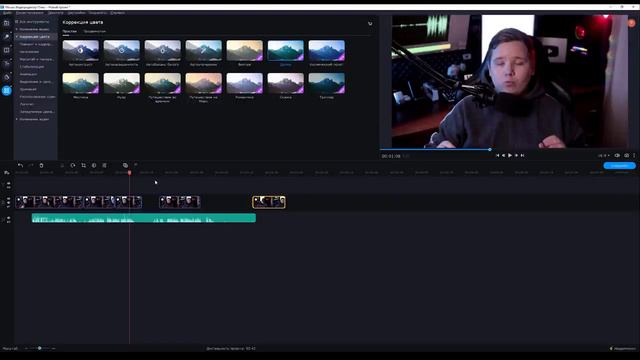Viewport: 640px width, 360px height.
Task: Apply the Автоконтраст auto-contrast preset
Action: (80, 51)
